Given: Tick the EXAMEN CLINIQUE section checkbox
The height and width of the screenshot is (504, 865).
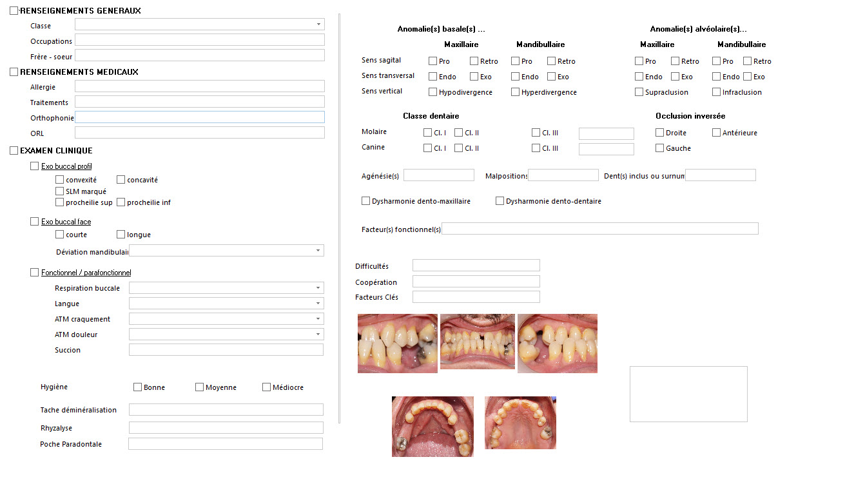Looking at the screenshot, I should click(14, 151).
